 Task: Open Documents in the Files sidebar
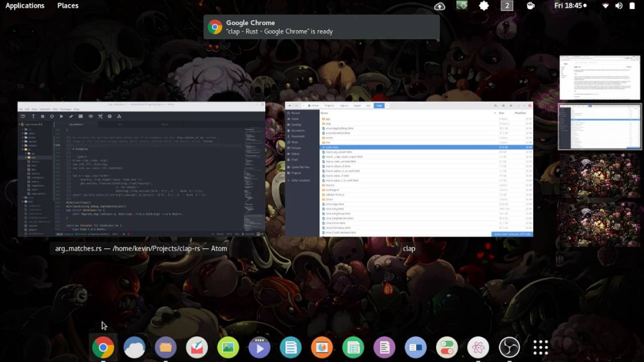click(297, 130)
